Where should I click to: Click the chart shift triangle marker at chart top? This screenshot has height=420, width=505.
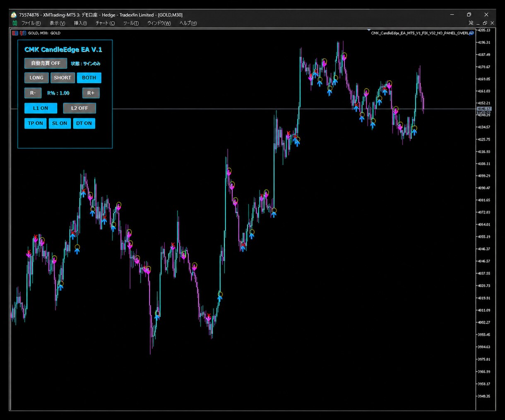point(368,30)
